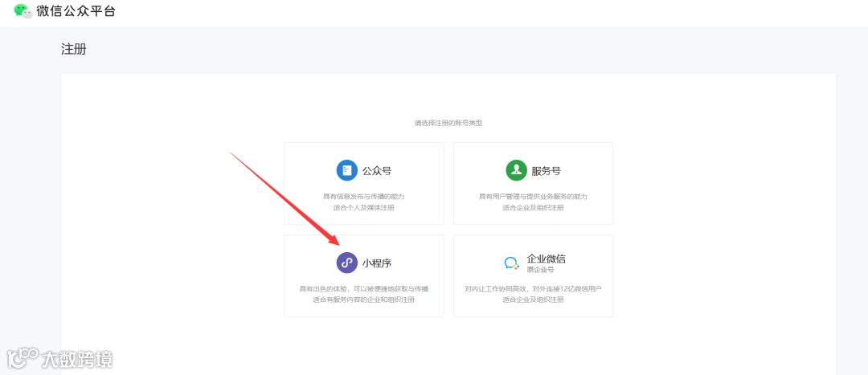Click the 具有信息发布与传播的能力 description
The width and height of the screenshot is (868, 375).
364,197
